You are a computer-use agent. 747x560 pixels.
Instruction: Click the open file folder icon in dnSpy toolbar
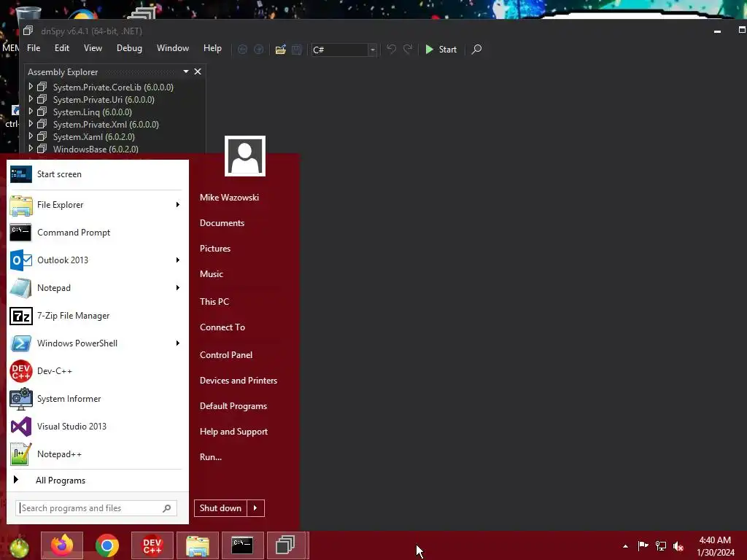pos(281,50)
